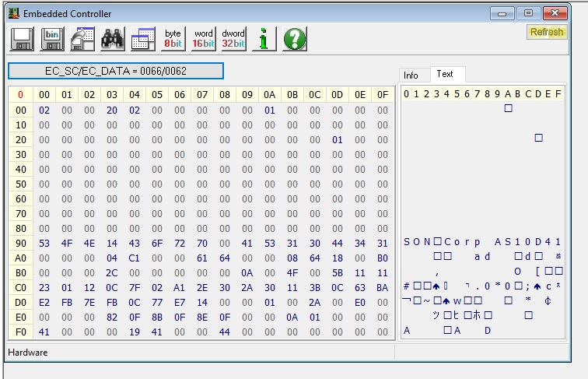Image resolution: width=588 pixels, height=379 pixels.
Task: Click column header F in Text panel
Action: point(558,94)
